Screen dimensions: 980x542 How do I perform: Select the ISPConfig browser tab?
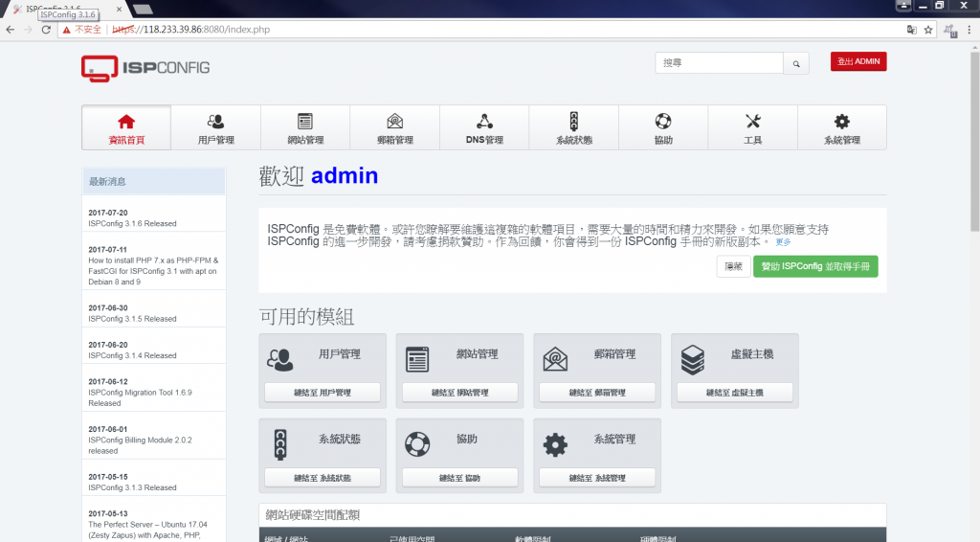coord(68,9)
